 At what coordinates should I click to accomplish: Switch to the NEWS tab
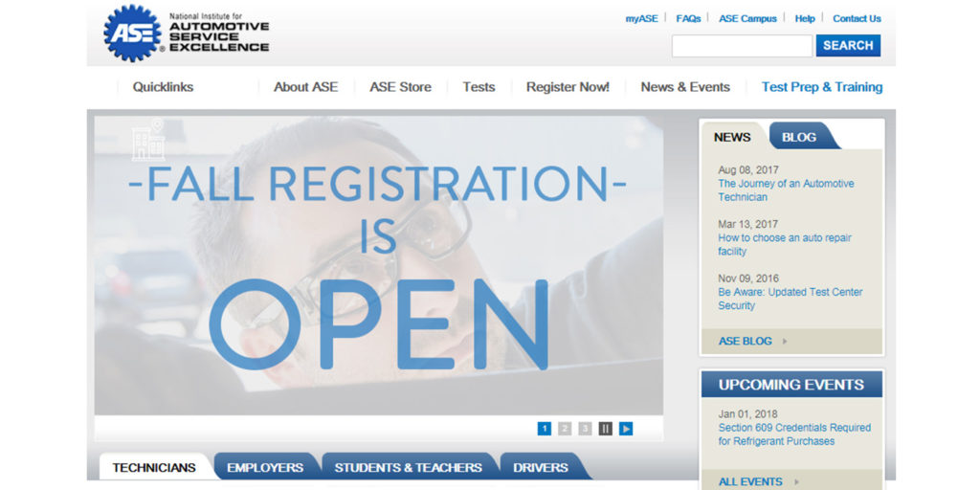(x=732, y=137)
